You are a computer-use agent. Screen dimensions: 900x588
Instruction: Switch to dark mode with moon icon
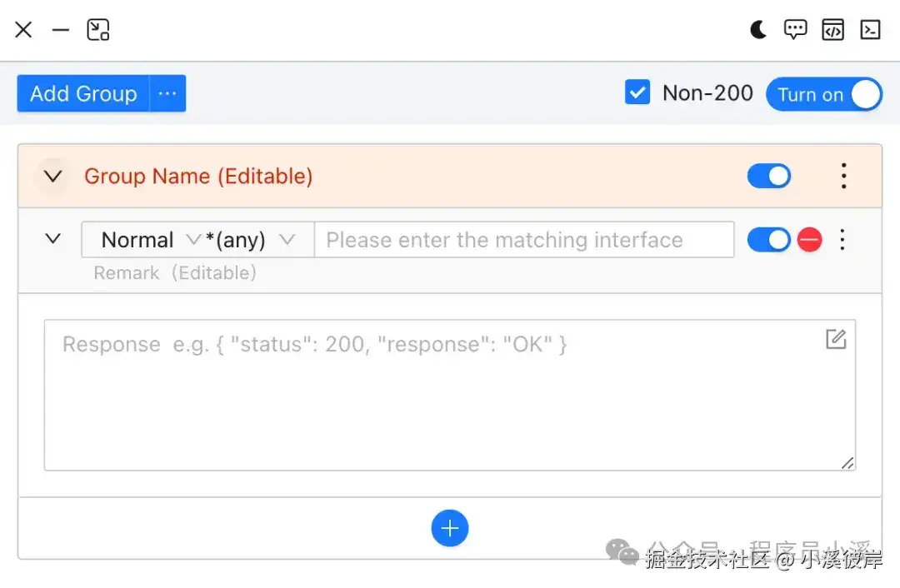[x=758, y=29]
